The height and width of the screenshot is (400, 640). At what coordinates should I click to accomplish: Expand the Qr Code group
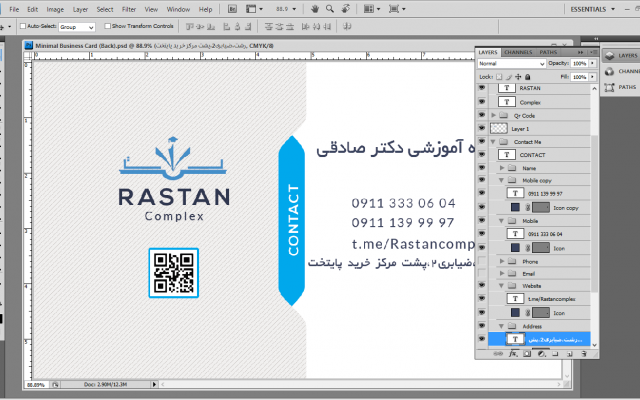tap(493, 116)
